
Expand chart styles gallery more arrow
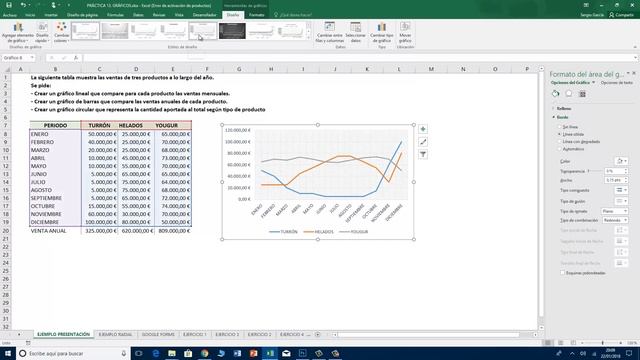[309, 37]
